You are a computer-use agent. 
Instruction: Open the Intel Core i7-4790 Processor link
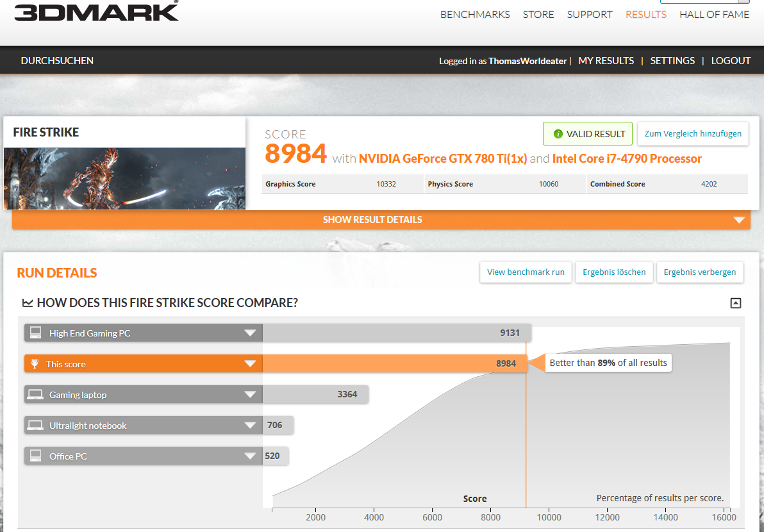[627, 159]
